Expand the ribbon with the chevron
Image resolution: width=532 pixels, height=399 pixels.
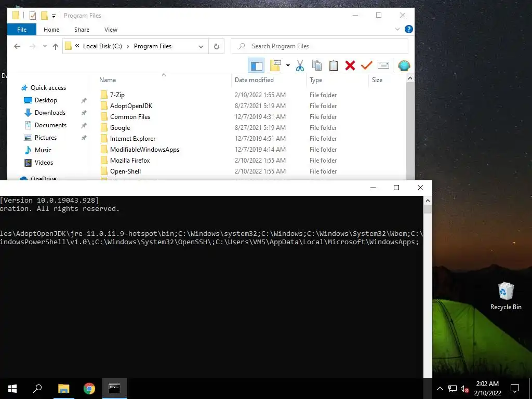(x=397, y=29)
